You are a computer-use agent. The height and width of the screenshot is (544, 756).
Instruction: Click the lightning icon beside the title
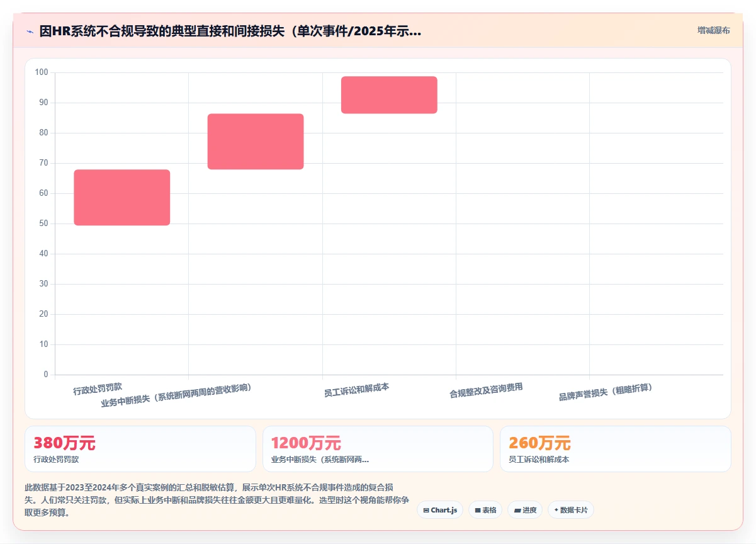coord(30,31)
